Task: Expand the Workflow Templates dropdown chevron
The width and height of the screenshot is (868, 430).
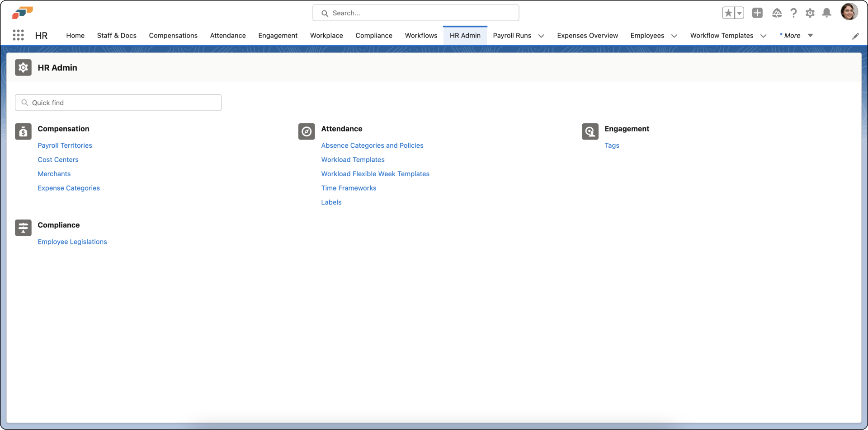Action: 763,36
